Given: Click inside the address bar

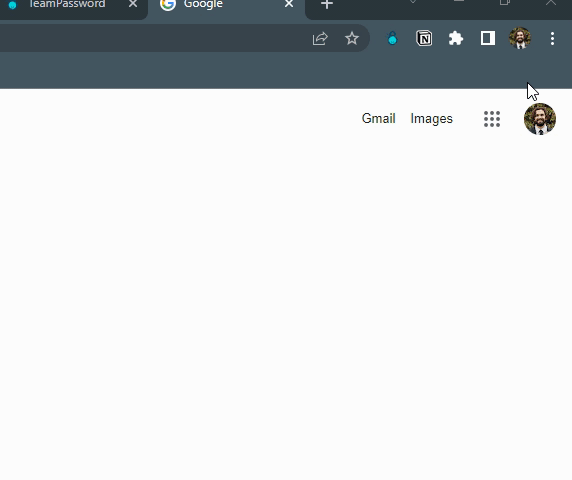Looking at the screenshot, I should coord(153,38).
